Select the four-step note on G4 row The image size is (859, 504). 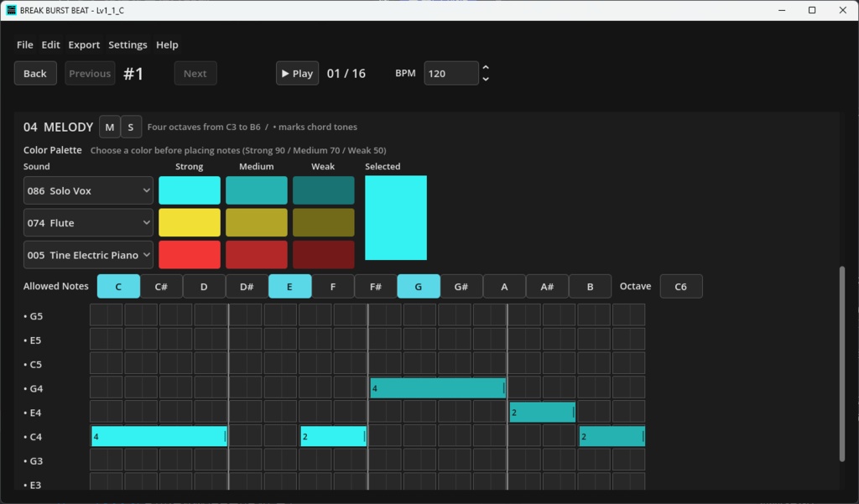438,388
